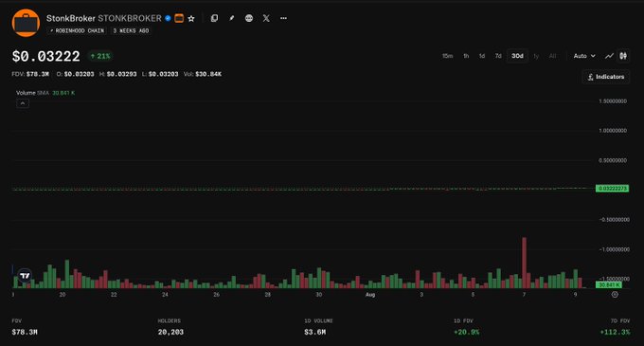Click the ROBINHOOD CHAIN tag
644x346 pixels.
coord(77,31)
